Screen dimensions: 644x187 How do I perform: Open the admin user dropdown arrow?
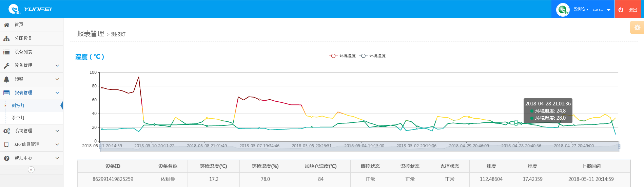(609, 10)
